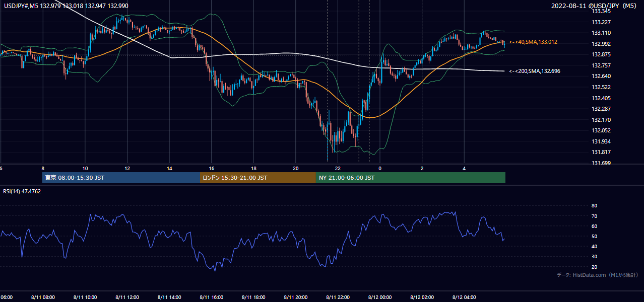Click price axis label 132.640

pos(601,77)
